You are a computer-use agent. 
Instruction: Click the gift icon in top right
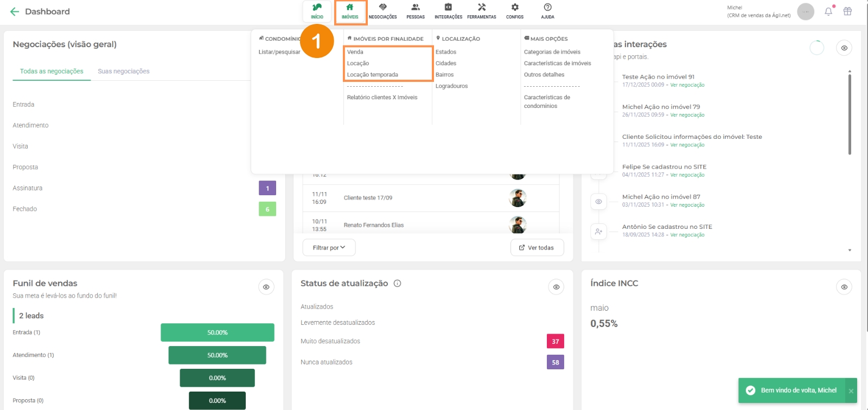(x=847, y=11)
